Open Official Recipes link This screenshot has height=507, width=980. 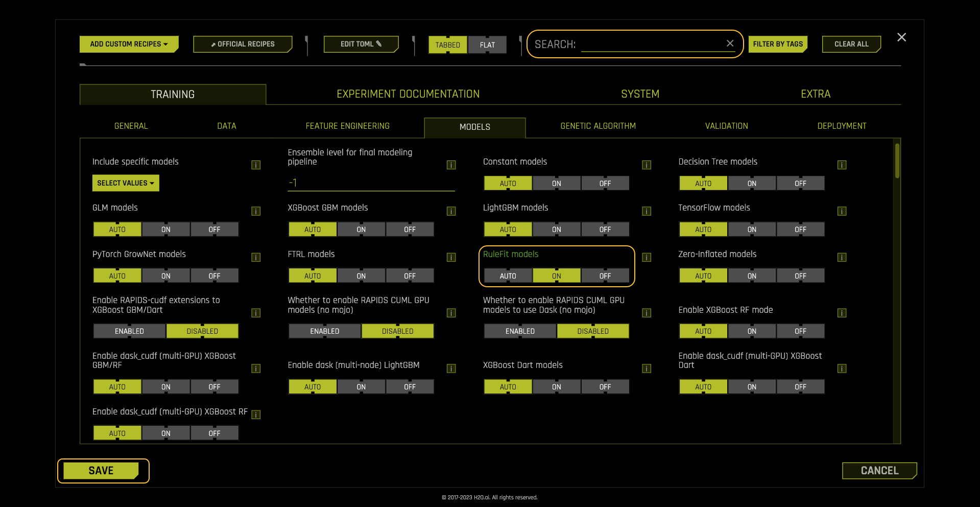click(243, 44)
